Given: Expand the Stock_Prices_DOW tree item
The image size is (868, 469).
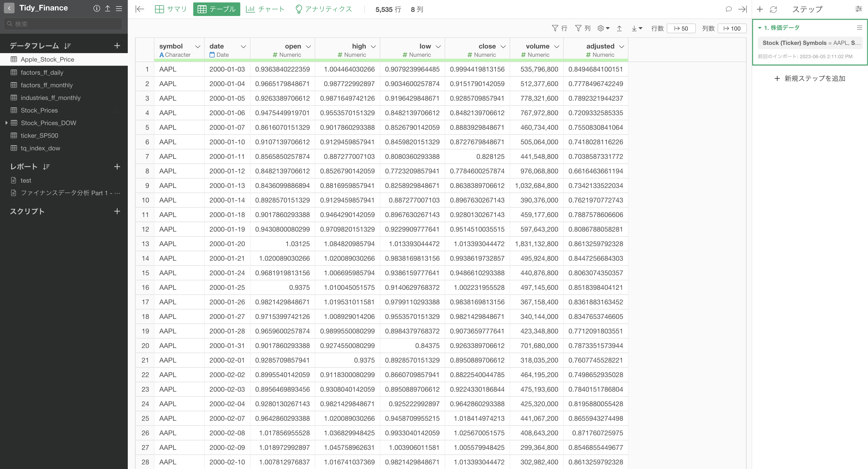Looking at the screenshot, I should pos(6,123).
